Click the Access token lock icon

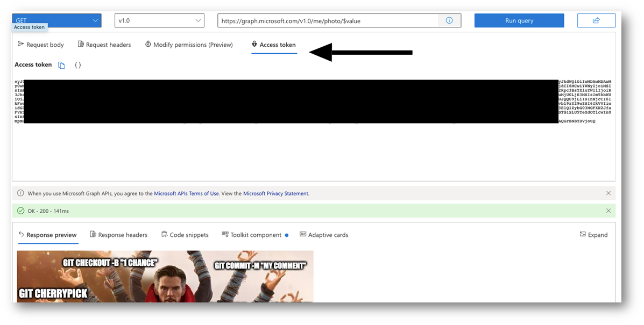[x=254, y=44]
